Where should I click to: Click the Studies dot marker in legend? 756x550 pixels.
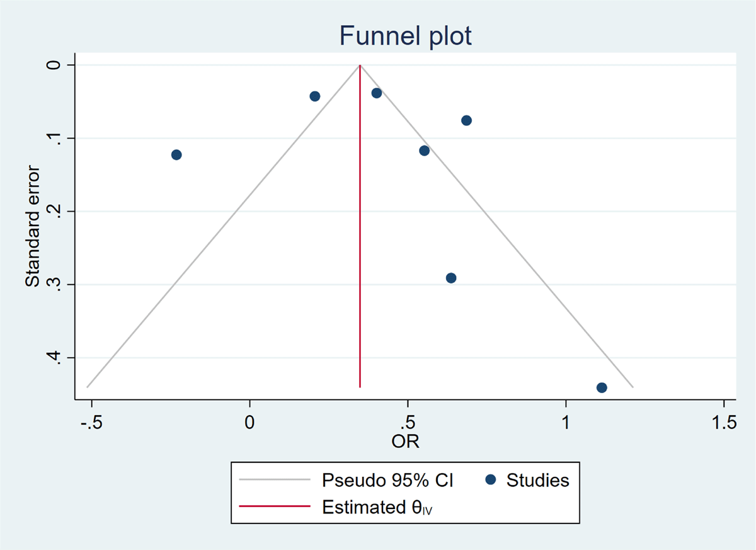pos(491,481)
